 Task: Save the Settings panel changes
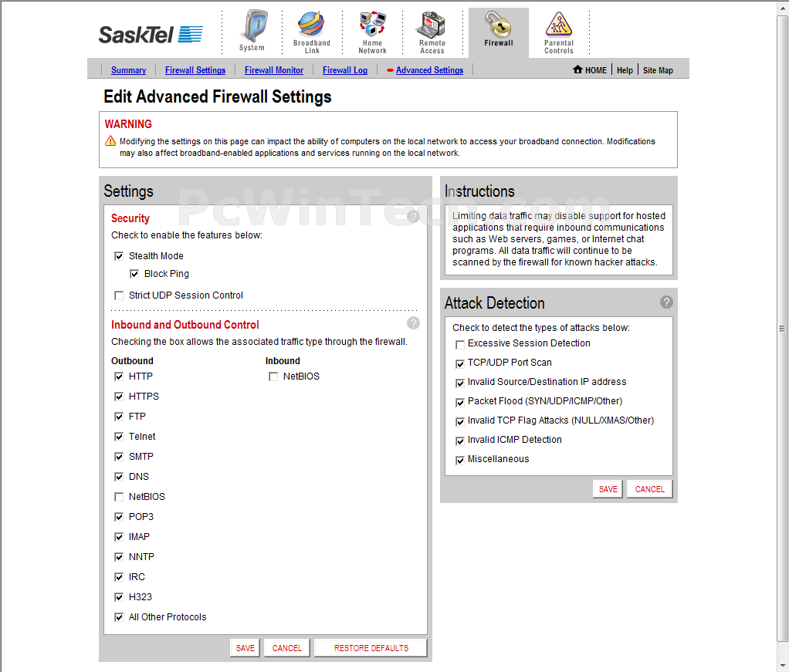click(245, 648)
